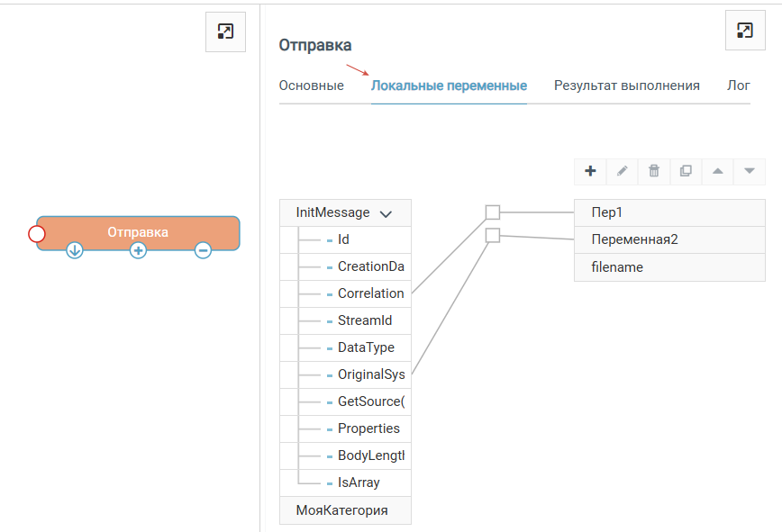The image size is (782, 532).
Task: Click the copy variable icon
Action: (686, 171)
